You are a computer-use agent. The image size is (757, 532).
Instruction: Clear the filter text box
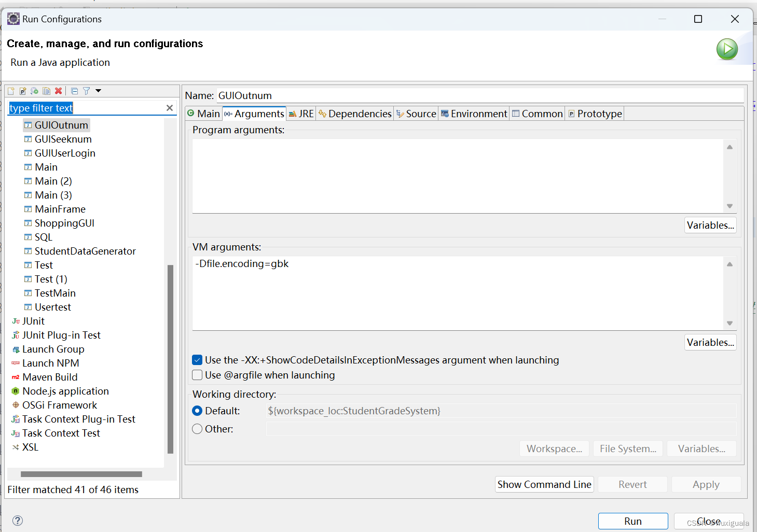click(170, 108)
